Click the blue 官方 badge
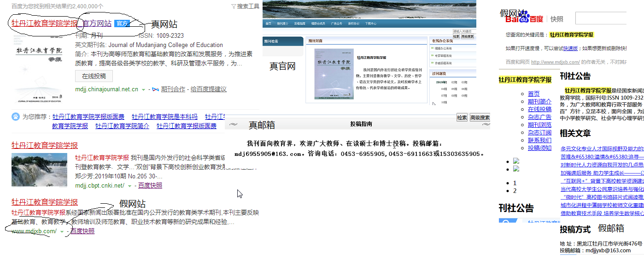 pyautogui.click(x=122, y=24)
